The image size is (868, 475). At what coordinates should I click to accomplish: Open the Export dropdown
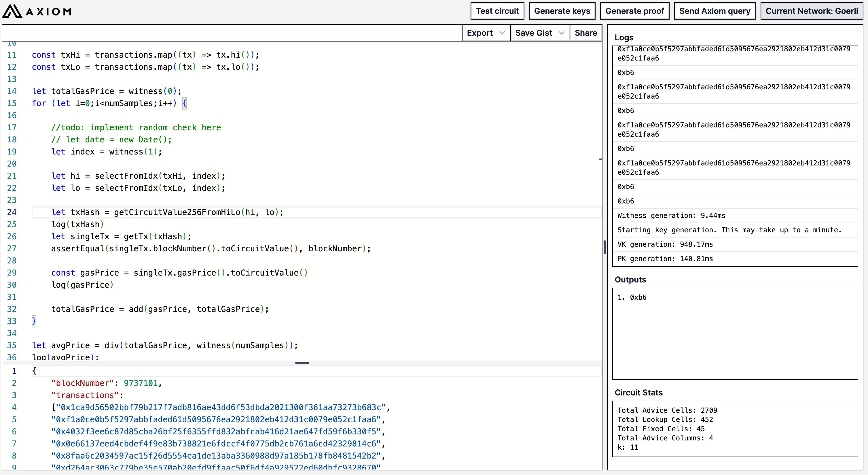point(486,33)
